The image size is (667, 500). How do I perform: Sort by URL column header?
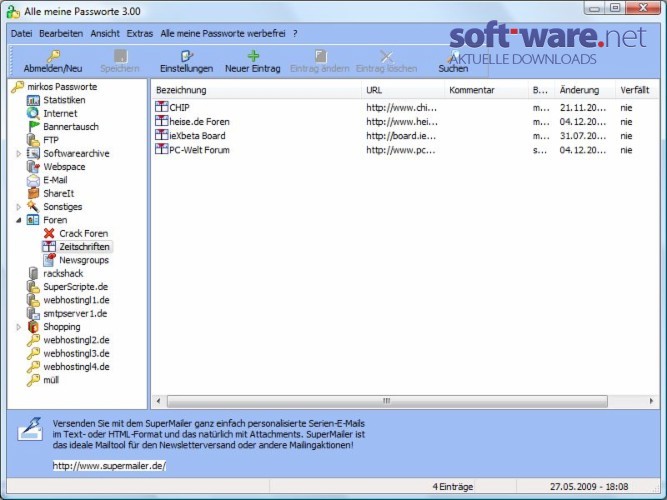point(403,90)
